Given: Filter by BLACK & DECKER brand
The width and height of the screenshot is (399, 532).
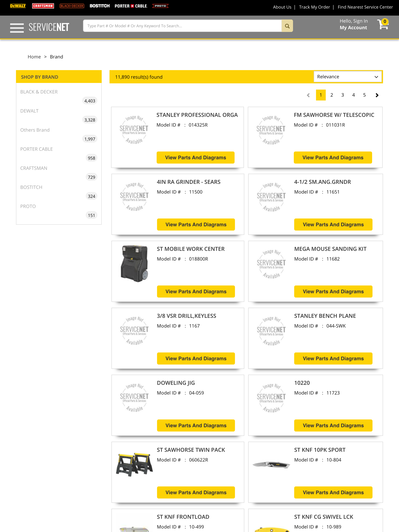Looking at the screenshot, I should 39,92.
